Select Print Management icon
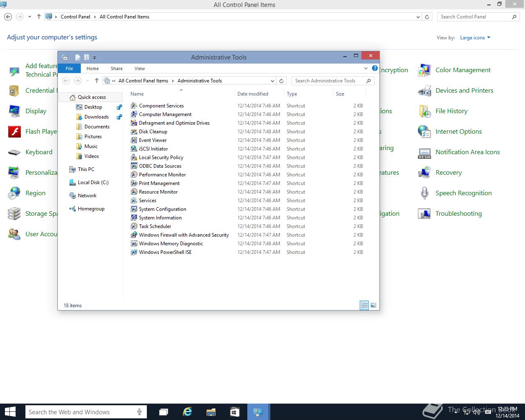Screen dimensions: 525x420 pos(134,183)
